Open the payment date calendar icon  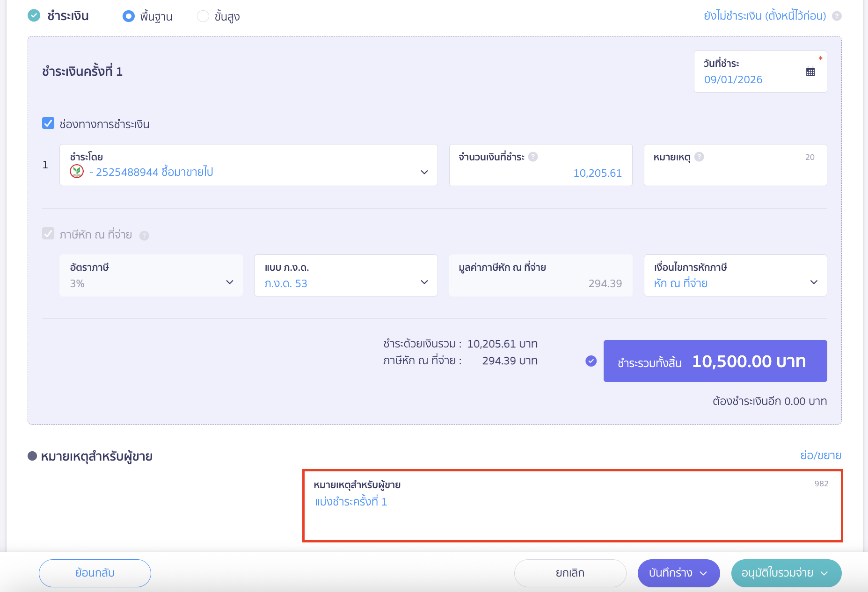[x=810, y=72]
